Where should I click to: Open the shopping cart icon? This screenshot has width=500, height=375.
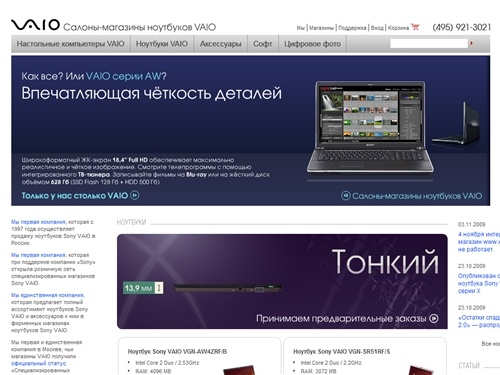[415, 27]
